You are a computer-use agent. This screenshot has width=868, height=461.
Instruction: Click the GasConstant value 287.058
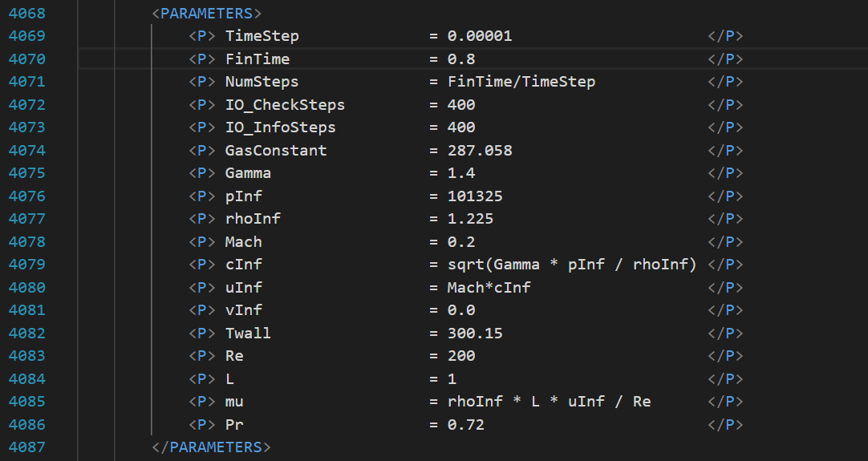tap(480, 151)
